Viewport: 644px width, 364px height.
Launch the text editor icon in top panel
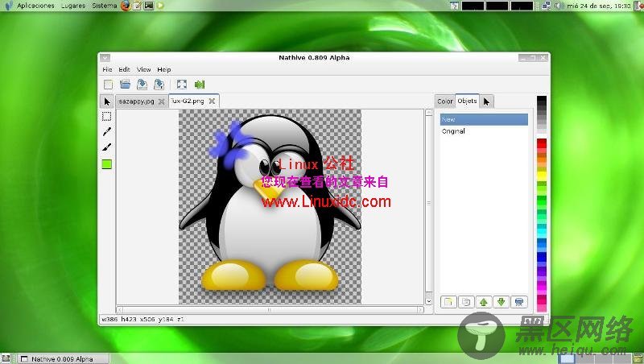[x=138, y=6]
